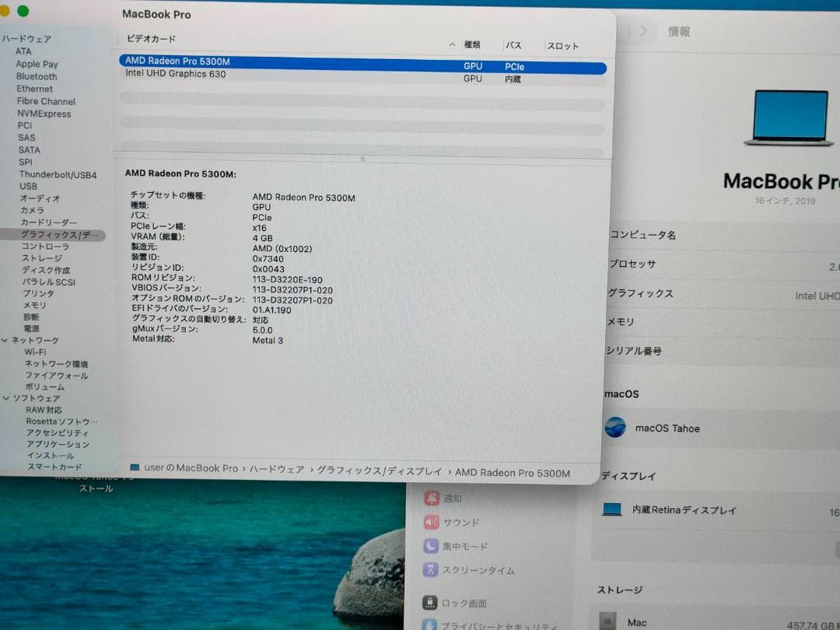The height and width of the screenshot is (630, 840).
Task: Collapse the ソフトウェア section in the sidebar
Action: point(6,398)
